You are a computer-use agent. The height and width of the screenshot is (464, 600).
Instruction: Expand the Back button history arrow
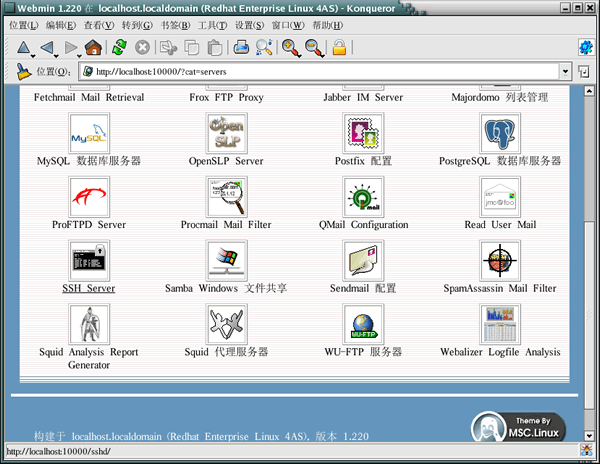click(x=56, y=56)
